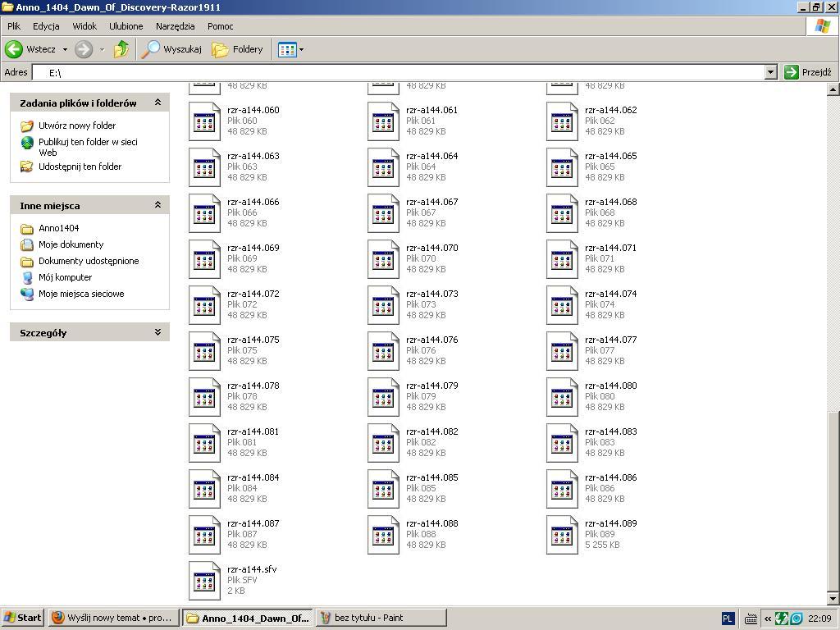Open Wyszukaj search tool
The width and height of the screenshot is (840, 630).
[171, 49]
